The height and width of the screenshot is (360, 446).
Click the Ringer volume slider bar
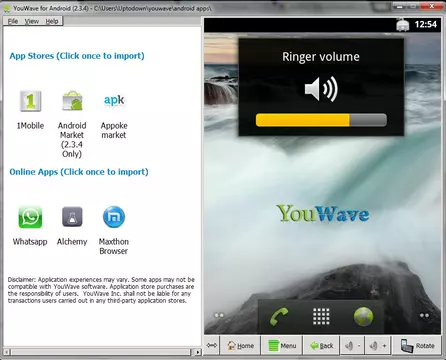(321, 120)
